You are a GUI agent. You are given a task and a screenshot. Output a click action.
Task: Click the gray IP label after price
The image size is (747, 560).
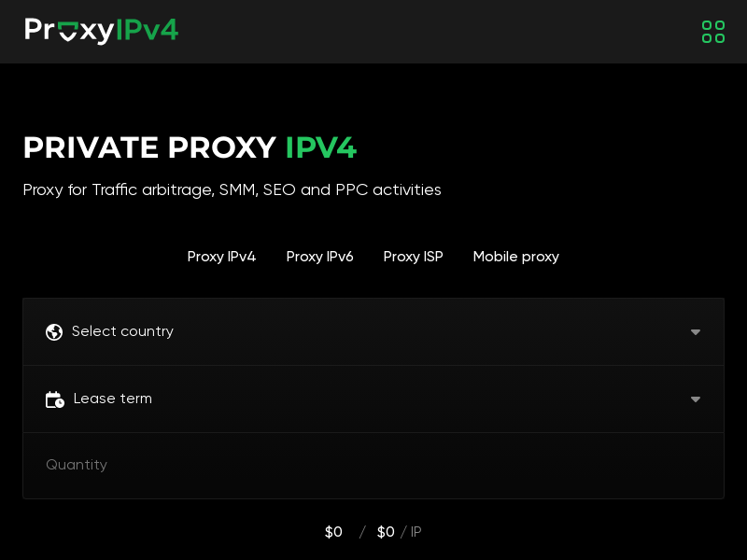pyautogui.click(x=416, y=532)
